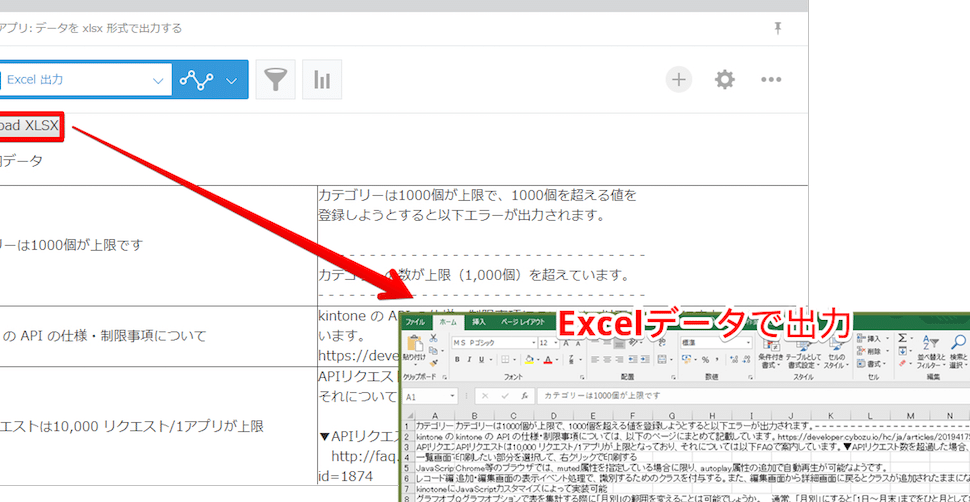
Task: Toggle Italic in Excel font group
Action: pos(470,360)
